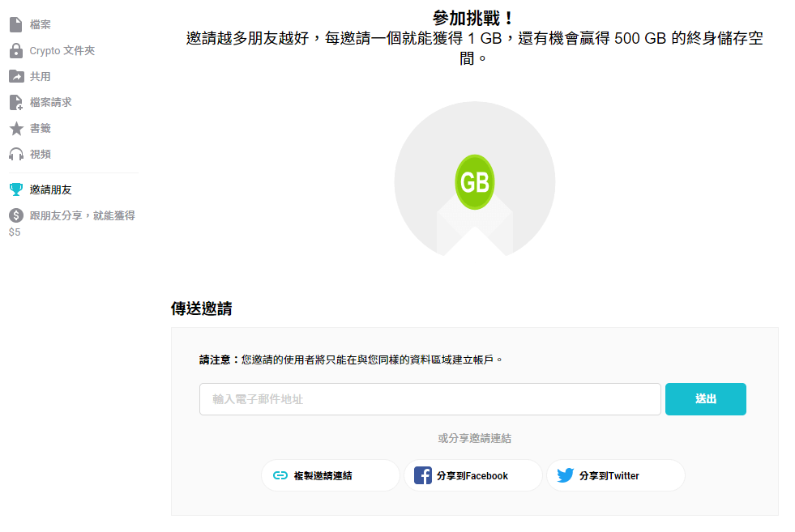795x532 pixels.
Task: Go to the 共用 section
Action: pos(40,76)
